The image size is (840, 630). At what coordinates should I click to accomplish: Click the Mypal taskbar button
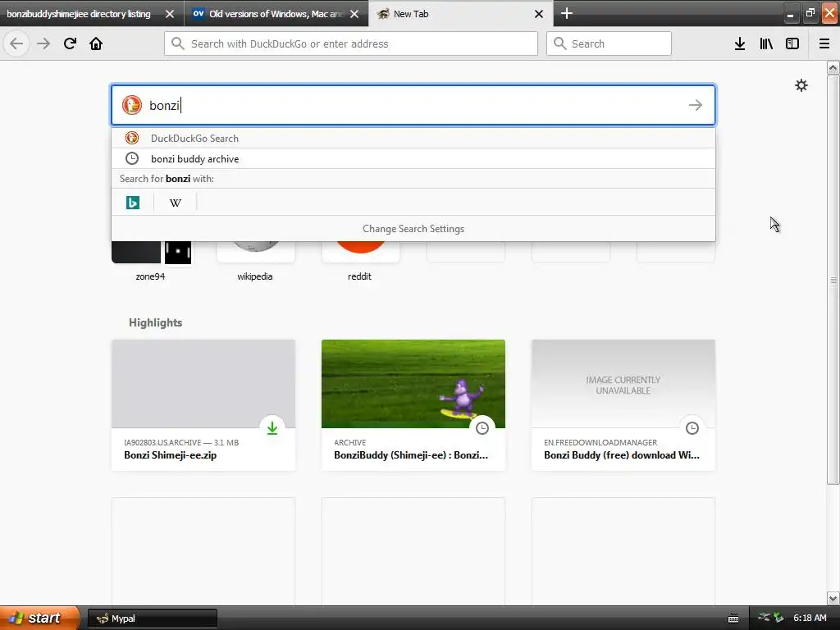point(152,619)
